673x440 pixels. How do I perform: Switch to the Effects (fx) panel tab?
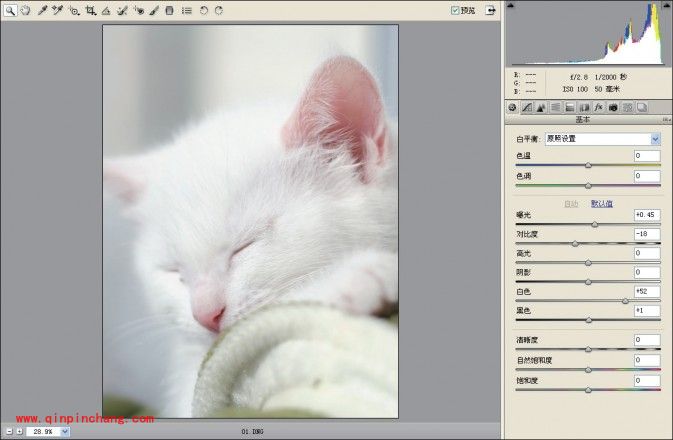pyautogui.click(x=598, y=106)
